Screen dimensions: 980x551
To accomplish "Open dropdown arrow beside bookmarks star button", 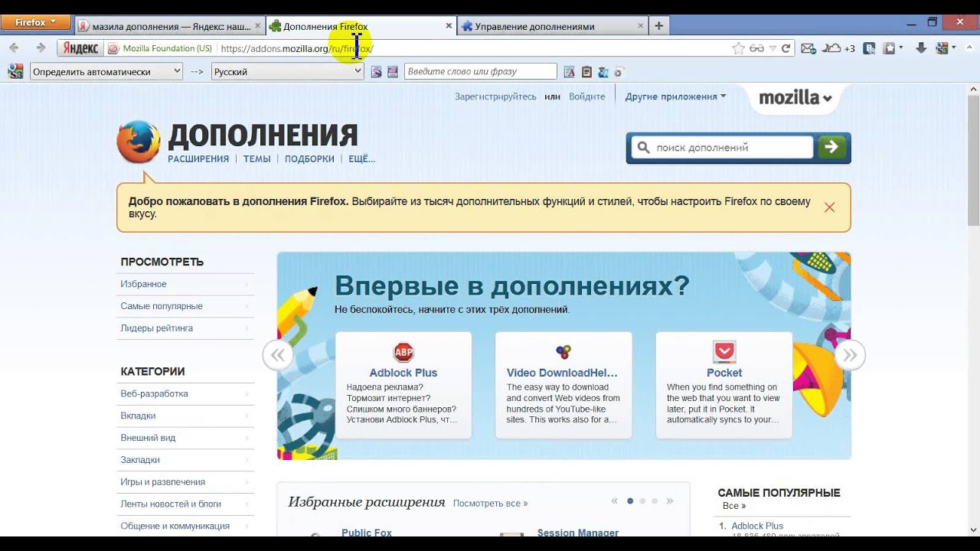I will point(901,48).
